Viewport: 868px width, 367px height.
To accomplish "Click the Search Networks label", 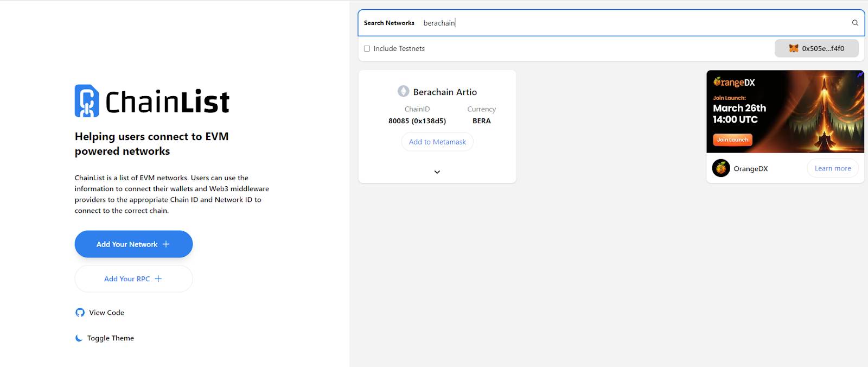I will click(x=389, y=23).
